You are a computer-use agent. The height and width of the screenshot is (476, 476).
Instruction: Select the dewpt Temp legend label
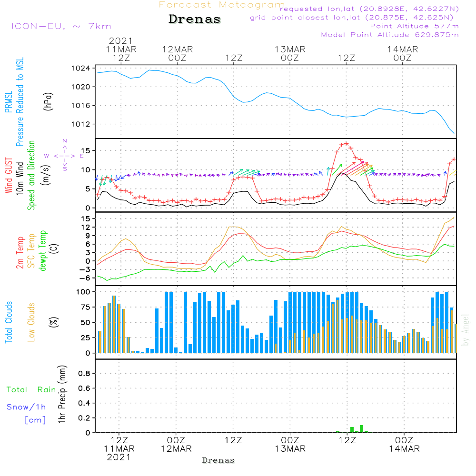tap(43, 251)
